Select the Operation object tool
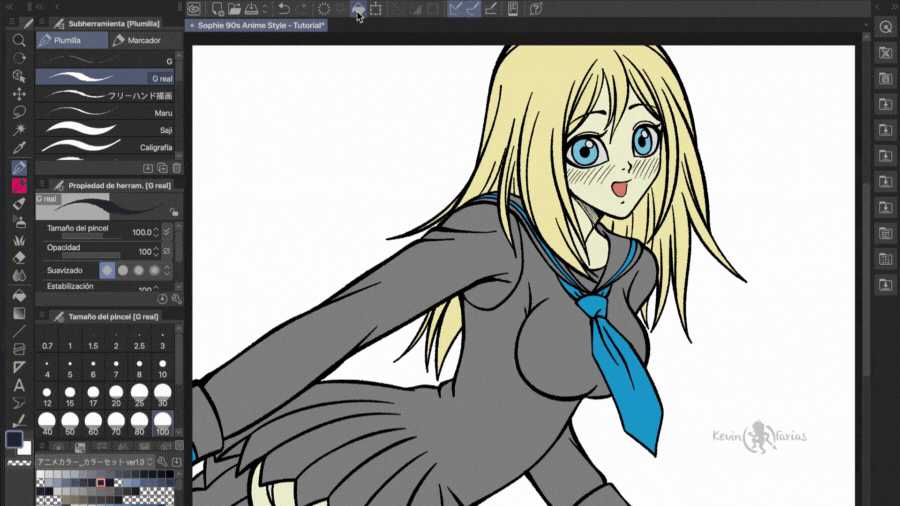Viewport: 900px width, 506px height. 19,76
